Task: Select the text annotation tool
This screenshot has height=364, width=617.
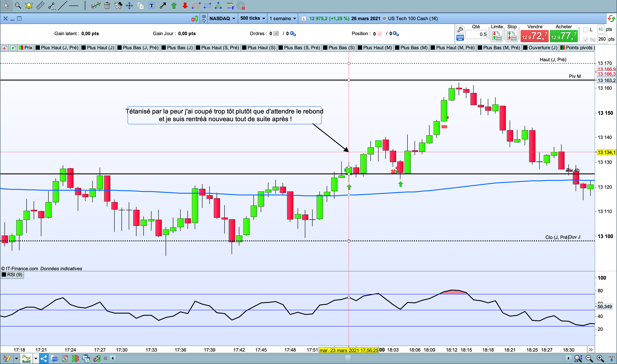Action: 152,5
